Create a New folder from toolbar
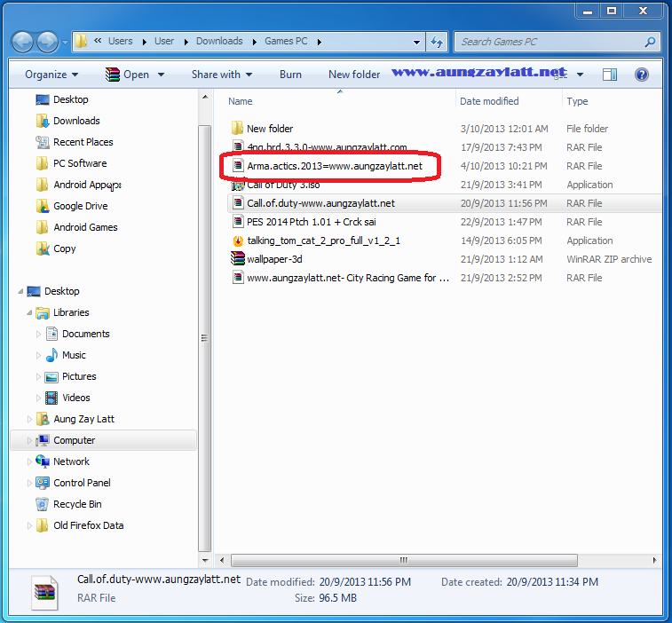Screen dimensions: 672x623 [x=354, y=75]
